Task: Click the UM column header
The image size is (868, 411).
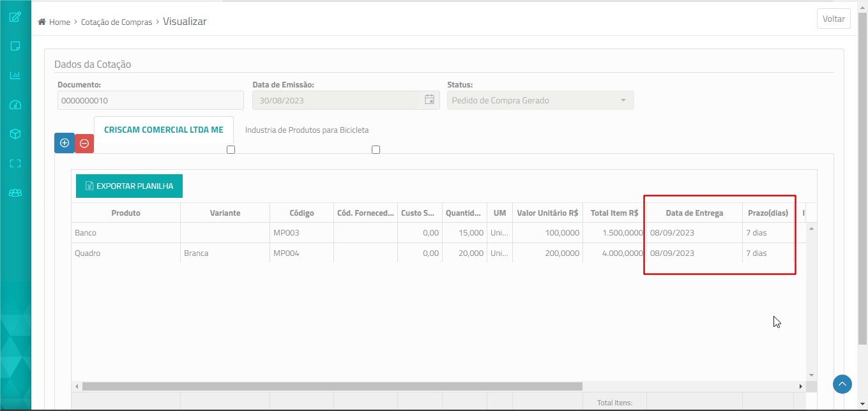Action: pos(500,213)
